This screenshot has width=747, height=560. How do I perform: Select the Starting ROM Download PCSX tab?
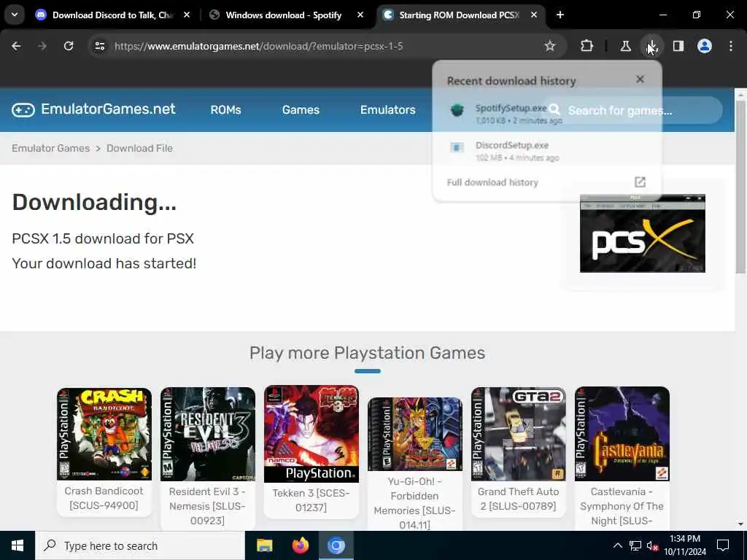click(460, 15)
